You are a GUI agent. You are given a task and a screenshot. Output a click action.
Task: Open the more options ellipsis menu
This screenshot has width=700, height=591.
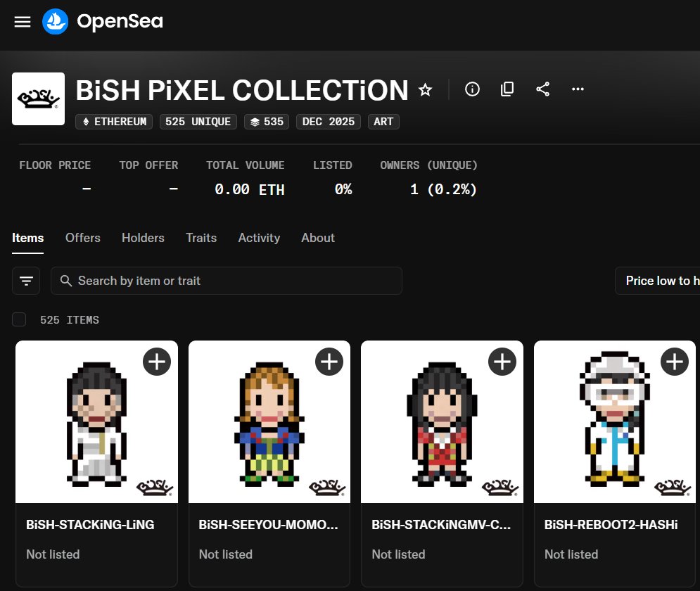click(x=578, y=89)
